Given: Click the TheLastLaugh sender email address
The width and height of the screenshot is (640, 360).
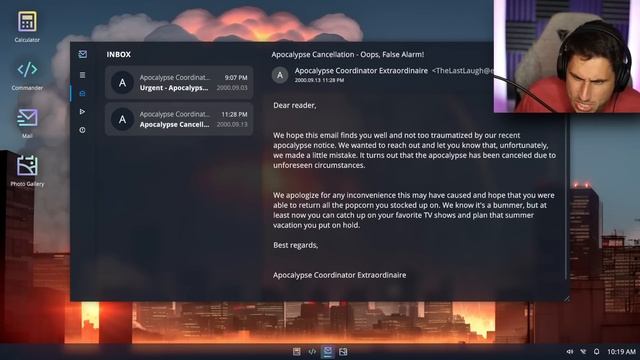Looking at the screenshot, I should click(463, 71).
